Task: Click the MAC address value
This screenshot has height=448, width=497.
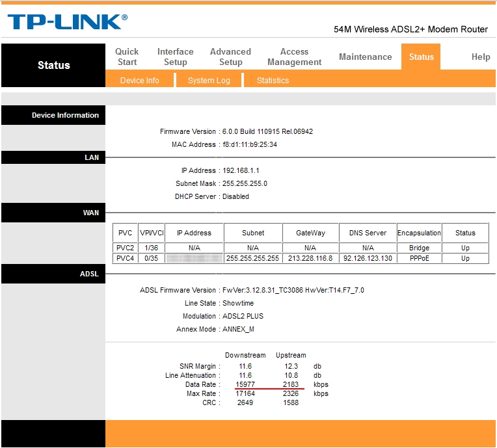Action: (250, 144)
